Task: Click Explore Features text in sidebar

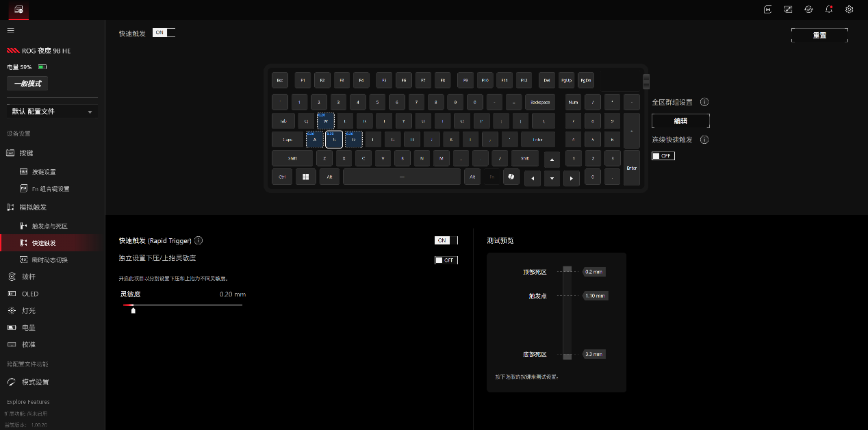Action: (28, 402)
